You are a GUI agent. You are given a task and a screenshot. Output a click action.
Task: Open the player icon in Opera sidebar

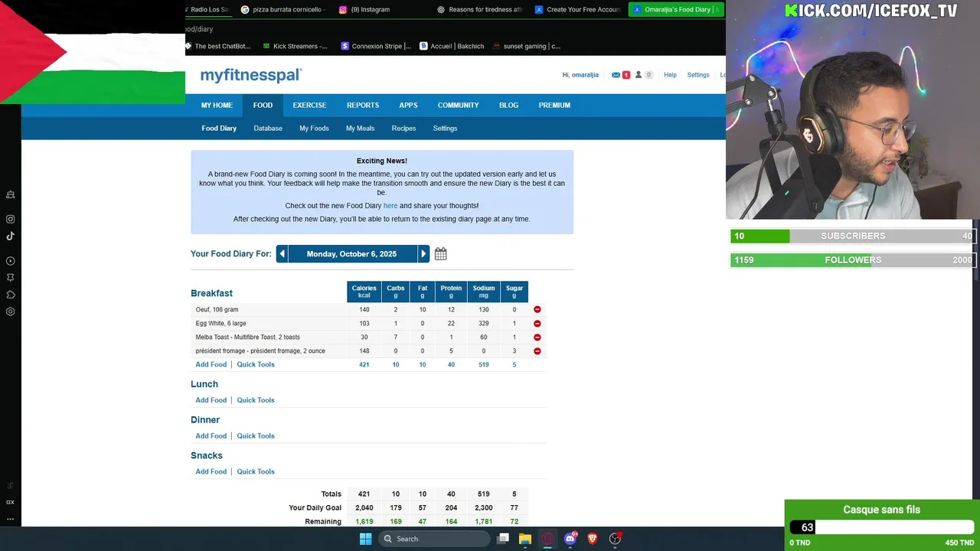pos(11,261)
